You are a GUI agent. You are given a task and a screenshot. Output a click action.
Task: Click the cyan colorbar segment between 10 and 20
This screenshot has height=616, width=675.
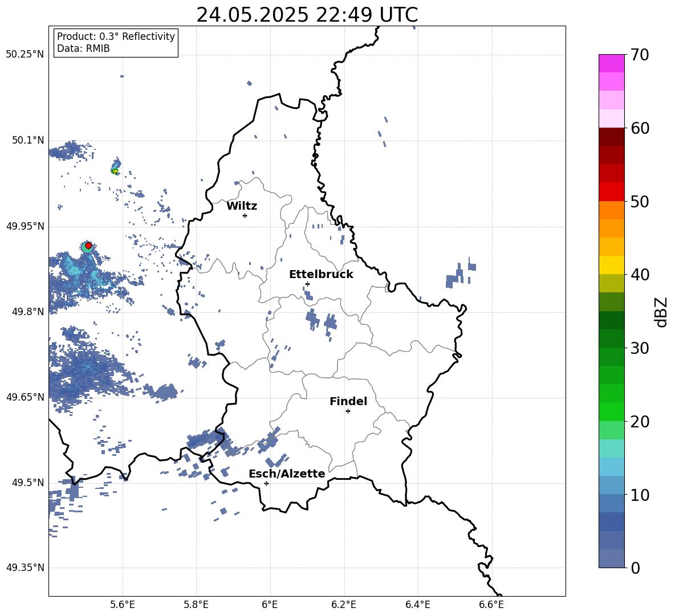coord(611,448)
